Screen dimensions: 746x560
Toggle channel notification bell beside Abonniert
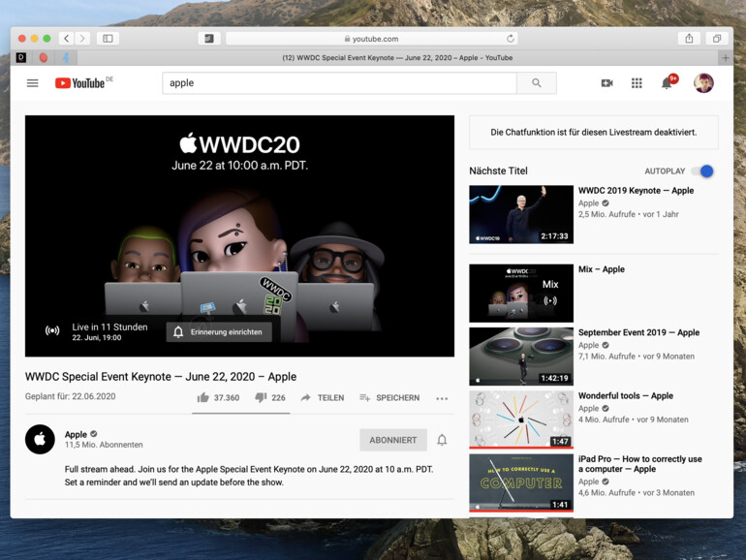442,440
